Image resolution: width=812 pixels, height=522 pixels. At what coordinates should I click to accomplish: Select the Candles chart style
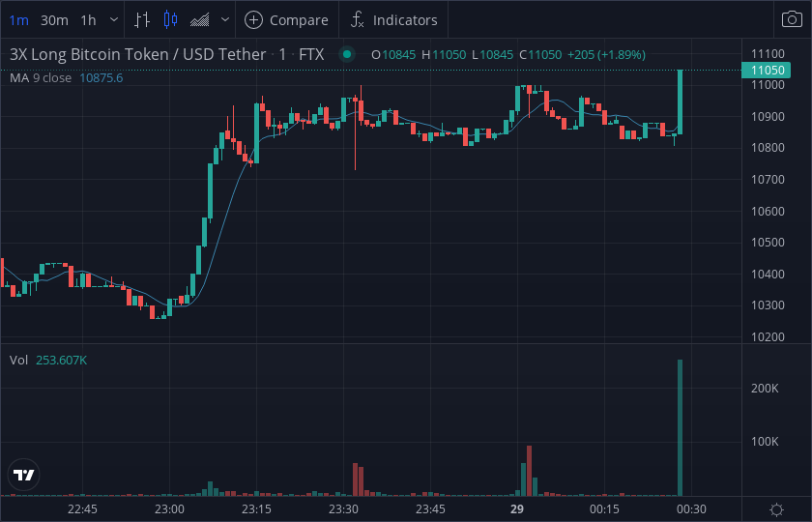(170, 20)
